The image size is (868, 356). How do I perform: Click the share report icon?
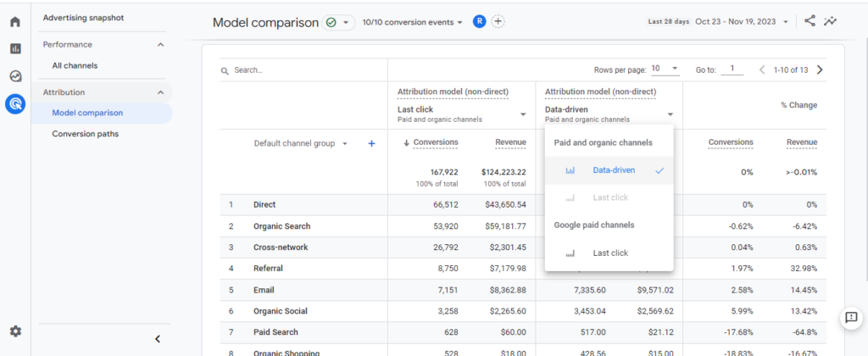pos(810,21)
